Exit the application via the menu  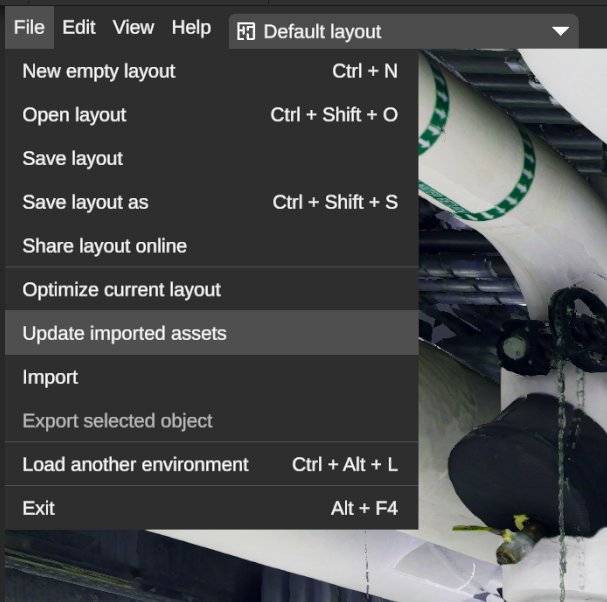39,508
